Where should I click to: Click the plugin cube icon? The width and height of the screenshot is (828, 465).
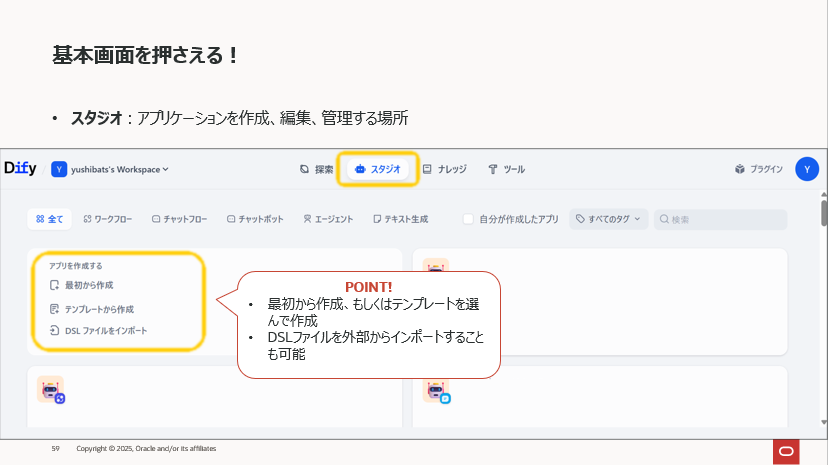point(740,169)
